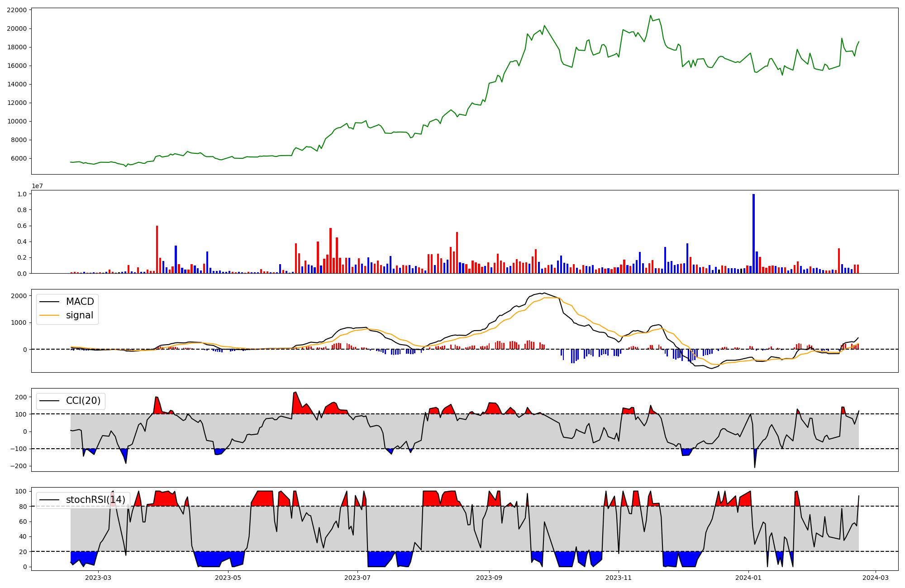Screen dimensions: 905x588
Task: Click the CCI(20) legend label
Action: click(83, 401)
